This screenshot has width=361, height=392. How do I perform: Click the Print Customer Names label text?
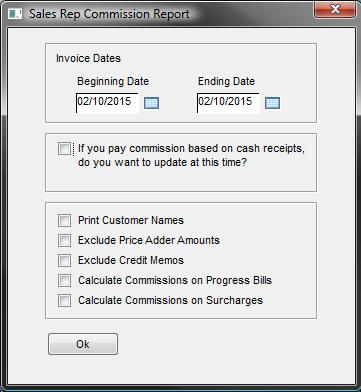click(x=131, y=220)
